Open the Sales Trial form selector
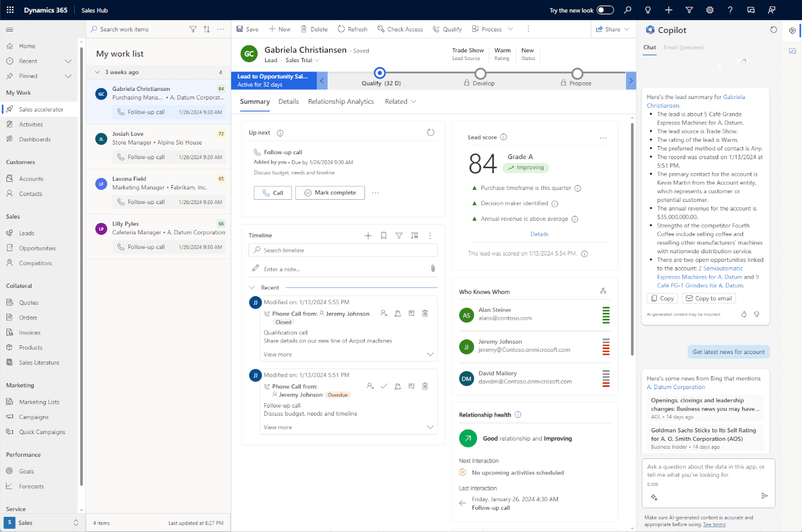Screen dimensions: 802x532 coord(302,60)
